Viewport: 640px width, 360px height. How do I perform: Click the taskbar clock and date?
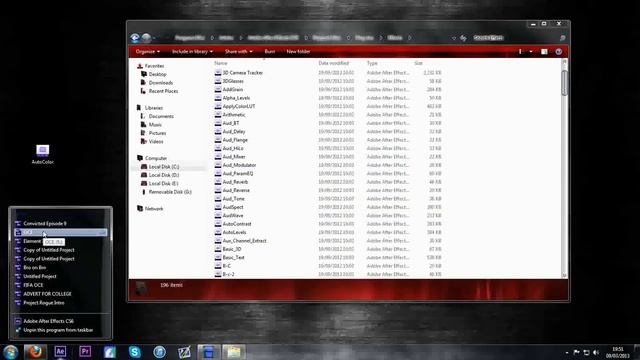coord(618,352)
